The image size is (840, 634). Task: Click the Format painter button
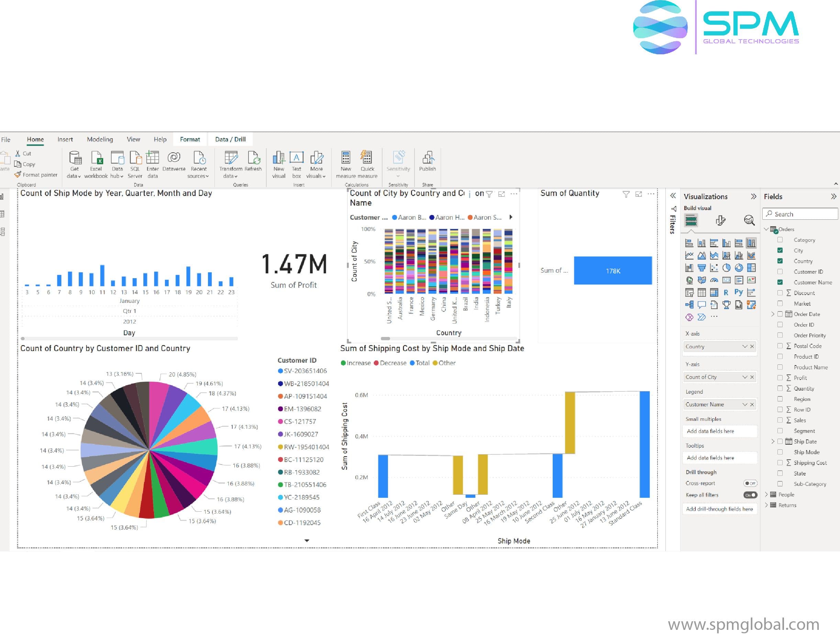36,175
